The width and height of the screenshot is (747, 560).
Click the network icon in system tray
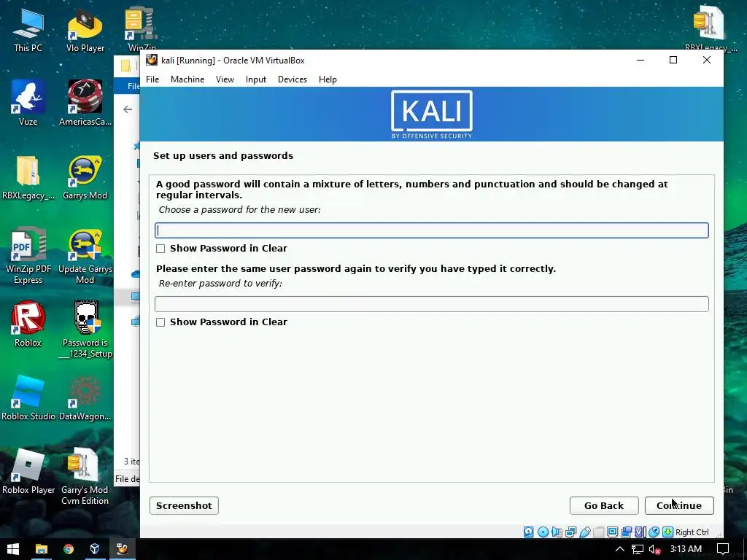[637, 549]
